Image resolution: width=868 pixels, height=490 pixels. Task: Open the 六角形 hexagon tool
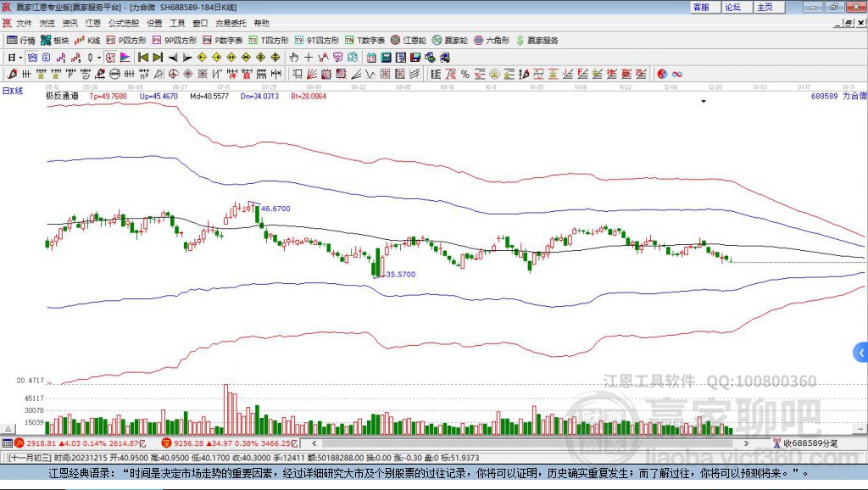coord(492,41)
